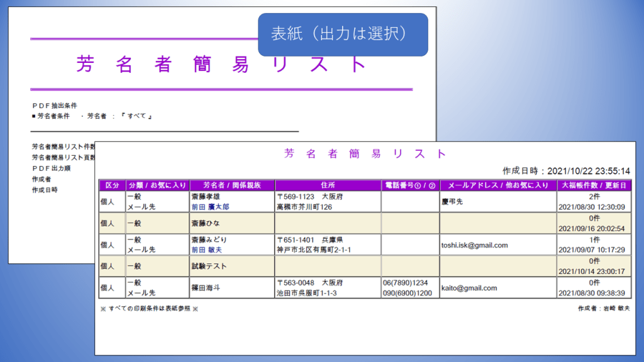Click the 篠田海斗 name cell

[209, 283]
